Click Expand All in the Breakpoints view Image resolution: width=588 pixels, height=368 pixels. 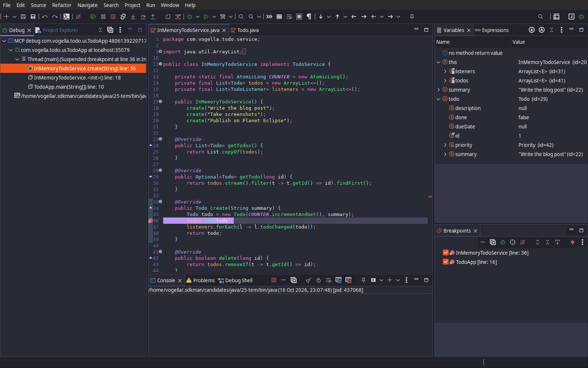tap(538, 242)
